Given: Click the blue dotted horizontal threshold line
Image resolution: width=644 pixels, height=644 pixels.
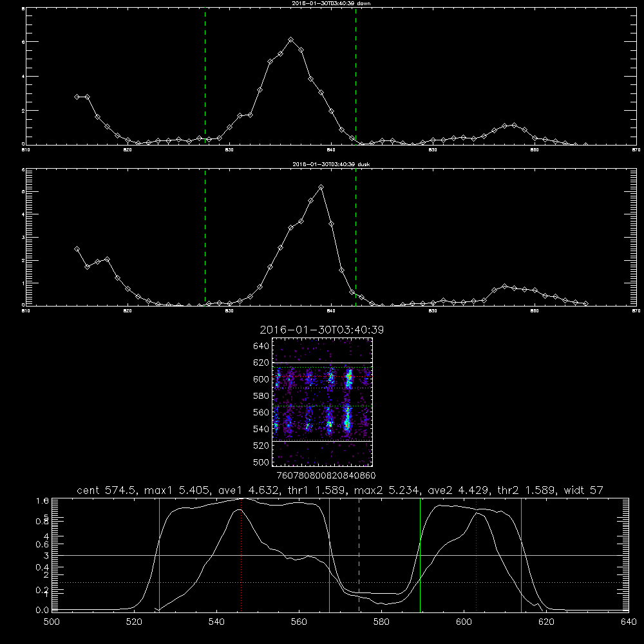Looking at the screenshot, I should pos(340,582).
